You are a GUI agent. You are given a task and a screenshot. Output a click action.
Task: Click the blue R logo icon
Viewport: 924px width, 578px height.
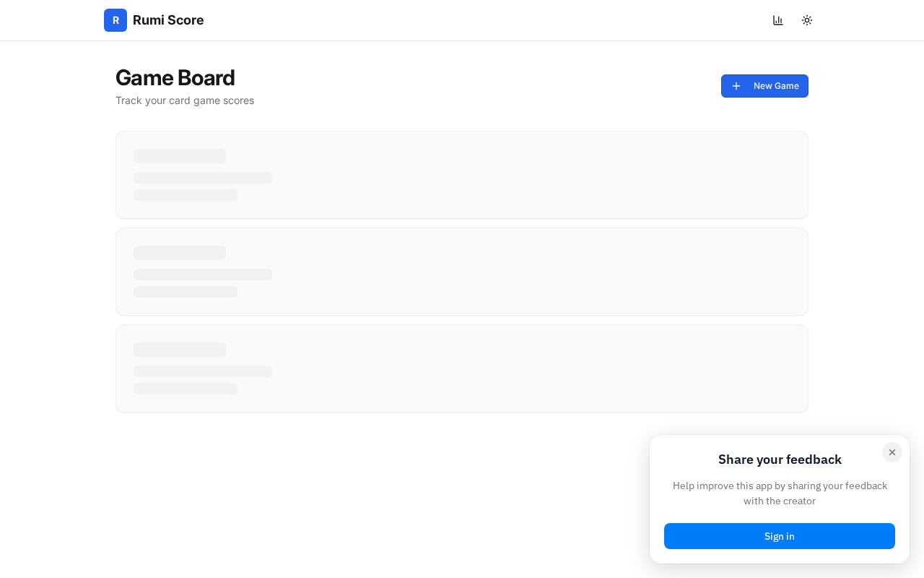(x=115, y=20)
